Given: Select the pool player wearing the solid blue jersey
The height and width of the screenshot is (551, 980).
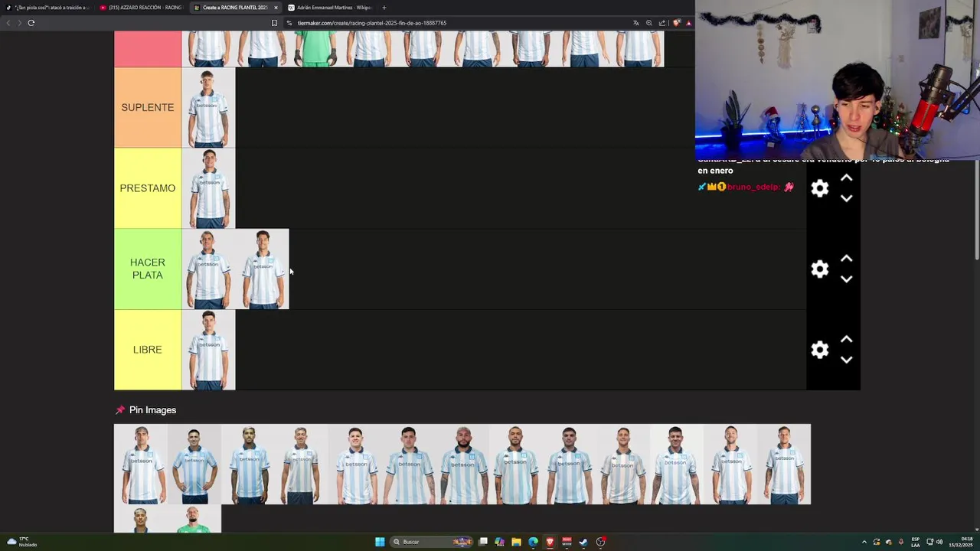Looking at the screenshot, I should (194, 465).
